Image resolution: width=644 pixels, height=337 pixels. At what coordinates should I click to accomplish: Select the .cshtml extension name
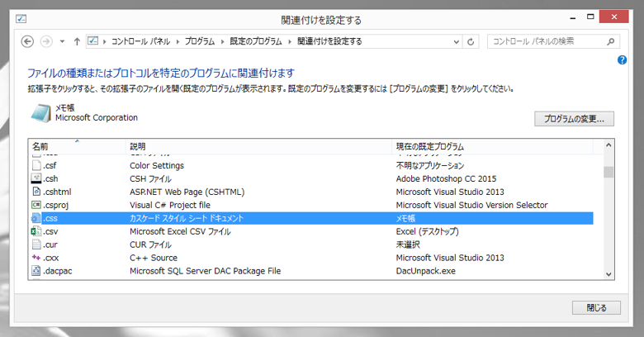57,192
